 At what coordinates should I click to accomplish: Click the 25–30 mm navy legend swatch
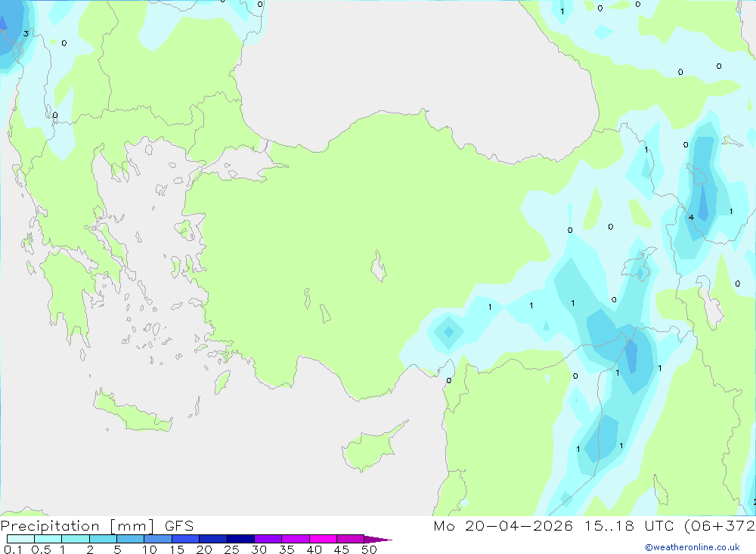(240, 539)
